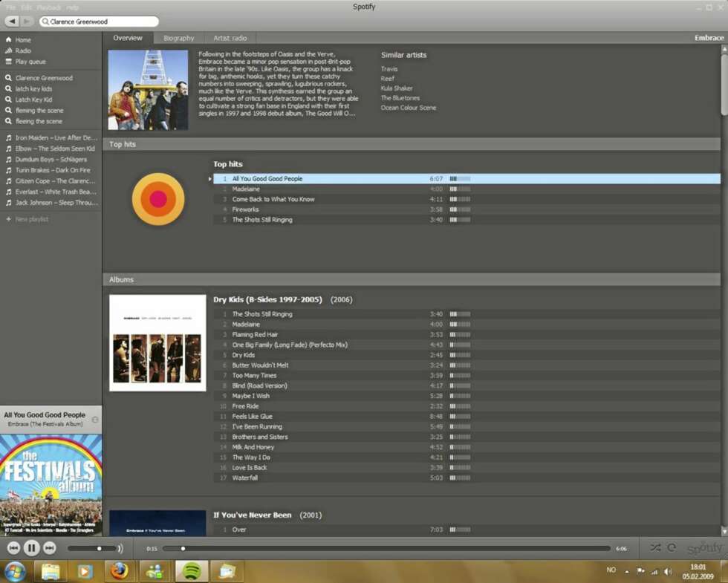Click the main content vertical scrollbar

724,83
